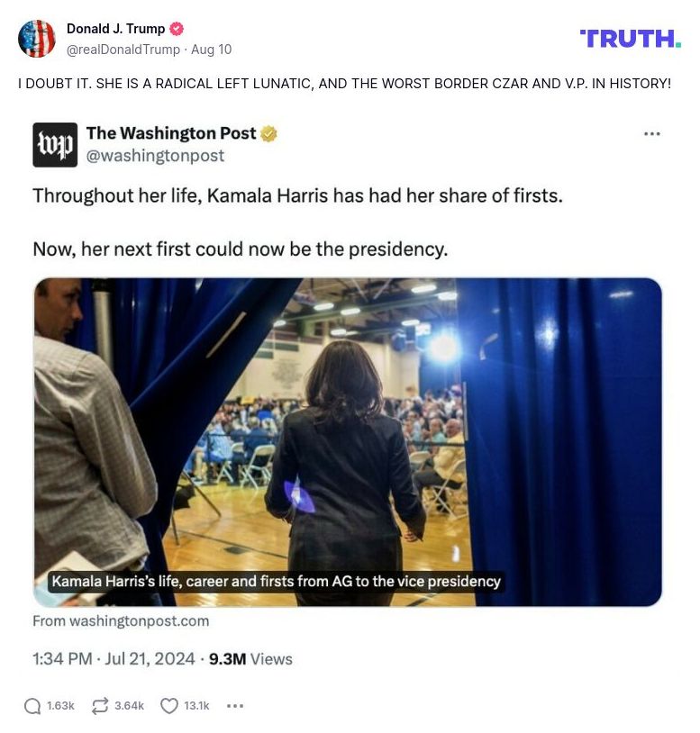
Task: Open the three-dot menu on the Washington Post quote
Action: point(650,131)
